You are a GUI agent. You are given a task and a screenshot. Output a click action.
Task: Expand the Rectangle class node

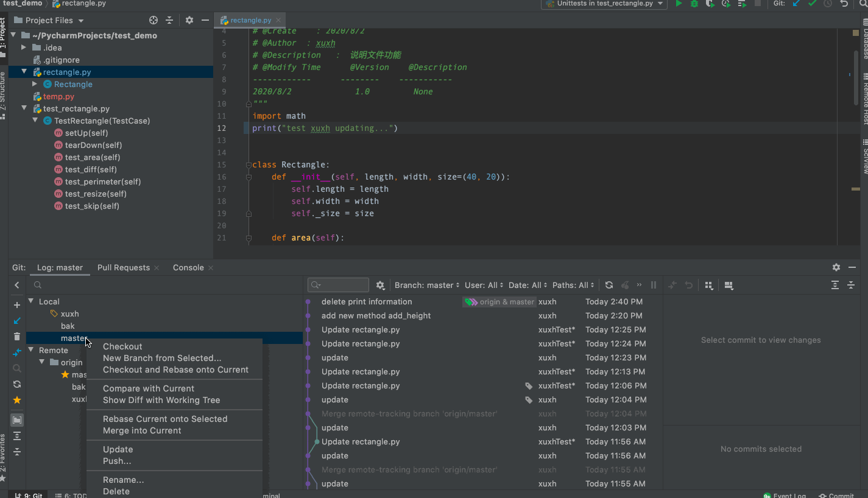[35, 84]
